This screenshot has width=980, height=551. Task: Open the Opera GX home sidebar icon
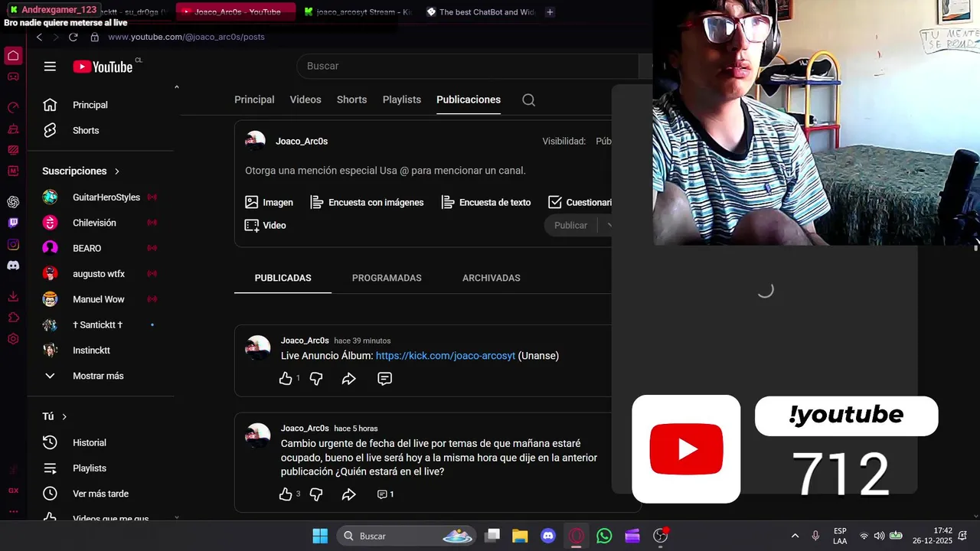[x=13, y=55]
